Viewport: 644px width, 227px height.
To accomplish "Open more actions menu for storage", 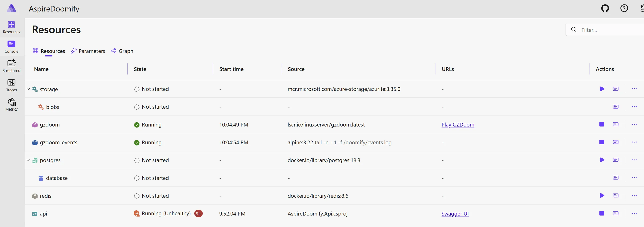I will [634, 89].
